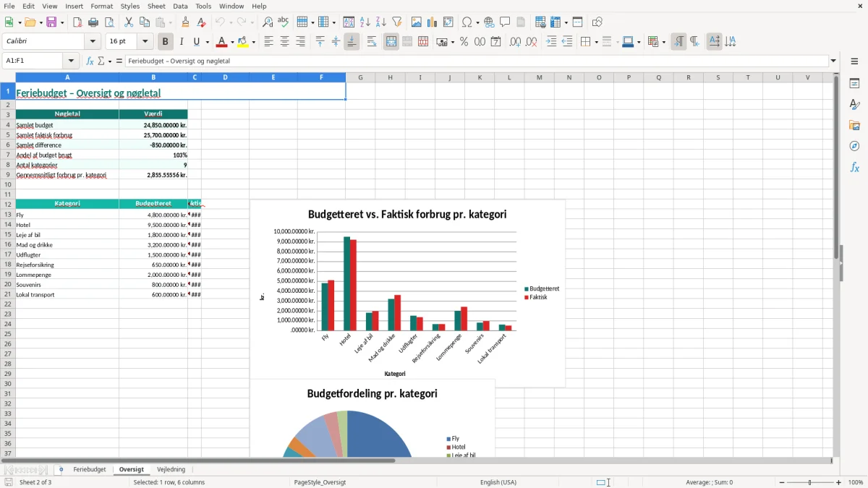
Task: Open the Save button dropdown arrow
Action: point(62,22)
